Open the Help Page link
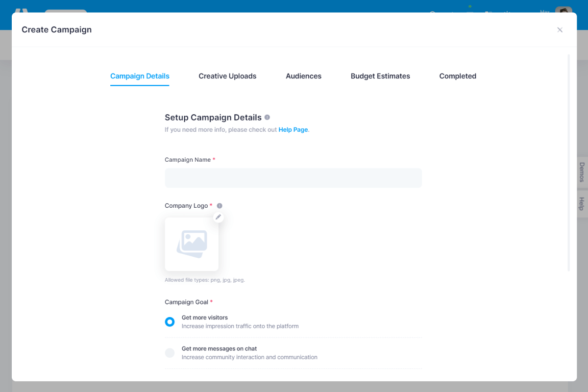This screenshot has height=392, width=588. coord(293,130)
